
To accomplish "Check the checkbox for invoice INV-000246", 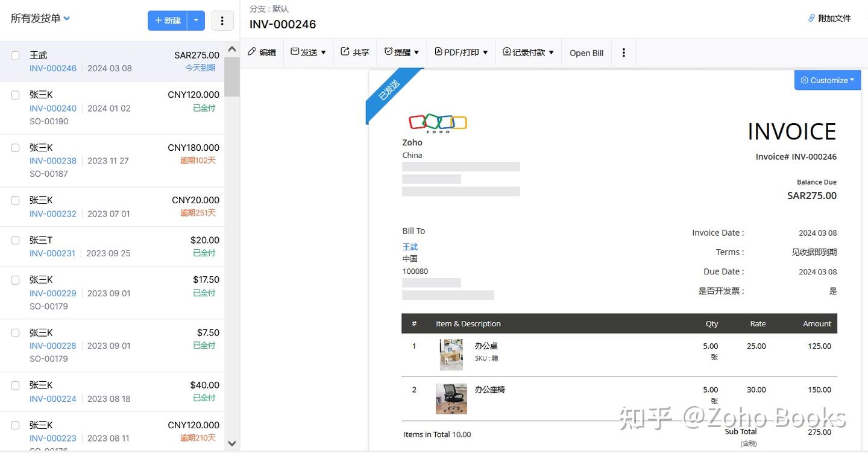I will (15, 54).
